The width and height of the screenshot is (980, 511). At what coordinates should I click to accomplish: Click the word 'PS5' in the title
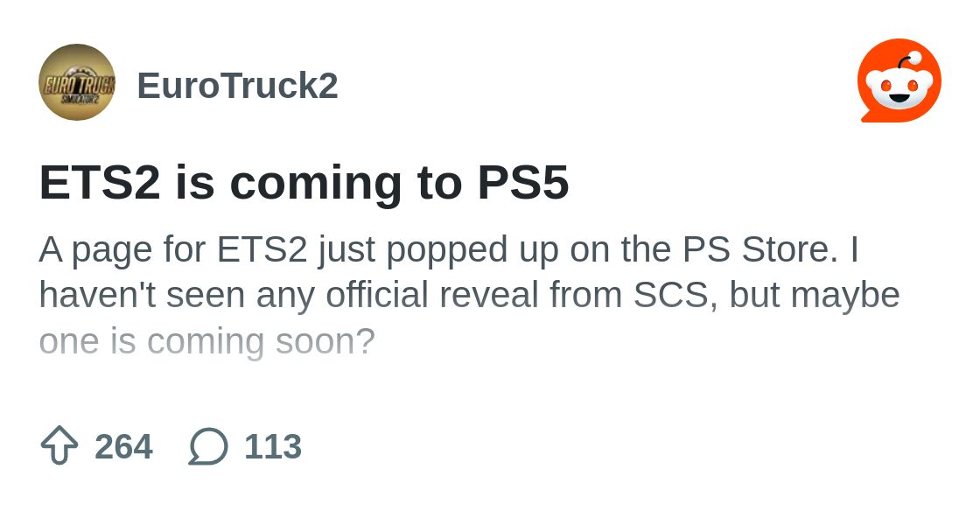click(x=523, y=183)
